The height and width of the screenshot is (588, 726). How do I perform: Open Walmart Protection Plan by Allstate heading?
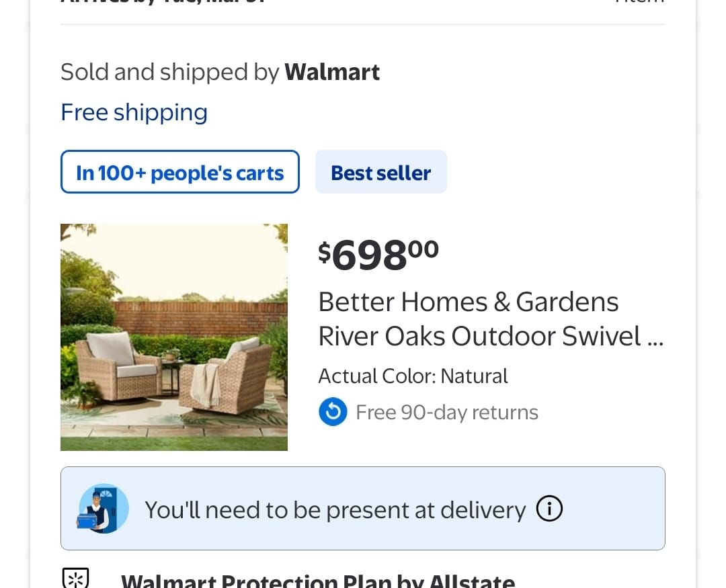[x=317, y=581]
